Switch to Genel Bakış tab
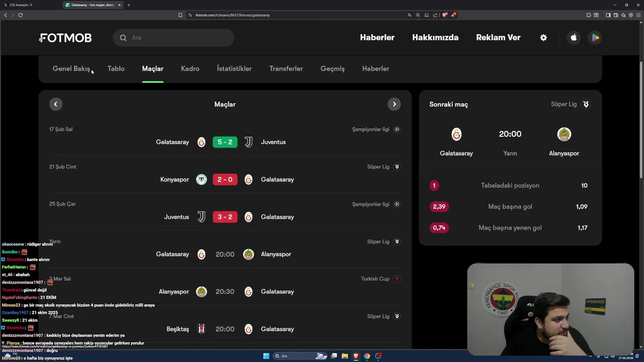The width and height of the screenshot is (644, 362). [71, 69]
